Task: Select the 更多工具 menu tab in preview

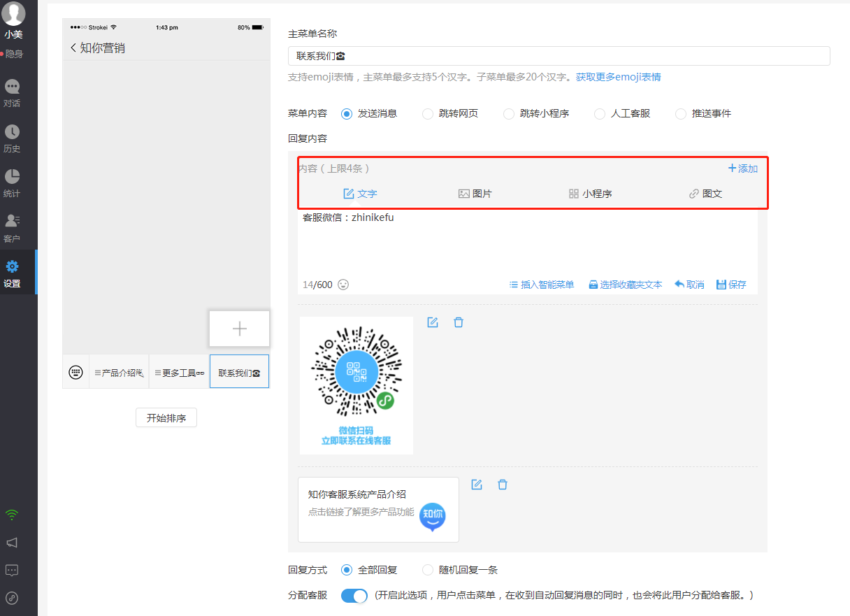Action: pyautogui.click(x=179, y=373)
